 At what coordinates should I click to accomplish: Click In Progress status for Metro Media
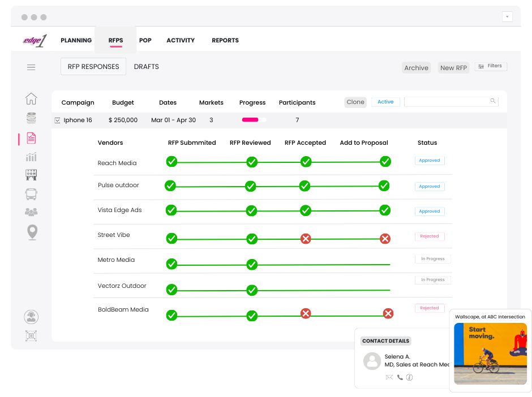coord(432,258)
